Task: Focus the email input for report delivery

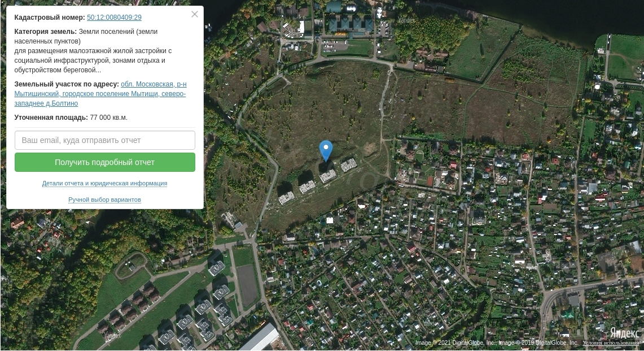Action: [105, 140]
